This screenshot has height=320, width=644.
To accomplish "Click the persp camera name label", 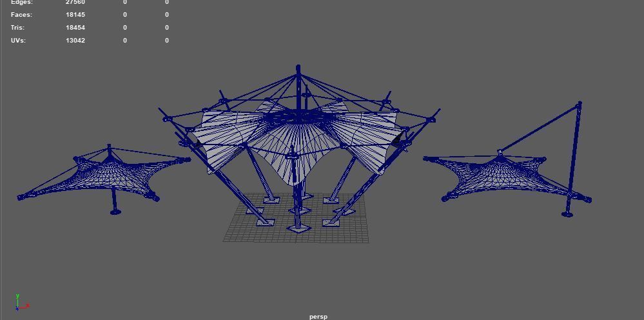I will (x=318, y=316).
